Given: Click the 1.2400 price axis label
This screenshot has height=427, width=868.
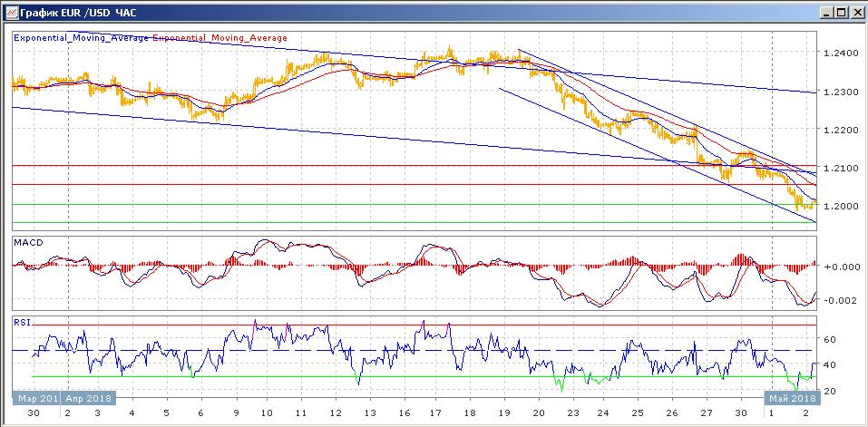Looking at the screenshot, I should coord(837,53).
